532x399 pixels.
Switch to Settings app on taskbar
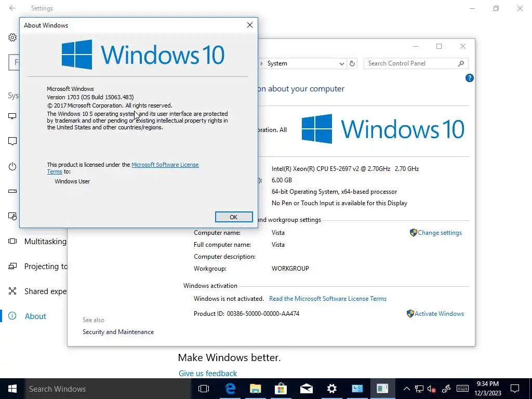tap(331, 389)
